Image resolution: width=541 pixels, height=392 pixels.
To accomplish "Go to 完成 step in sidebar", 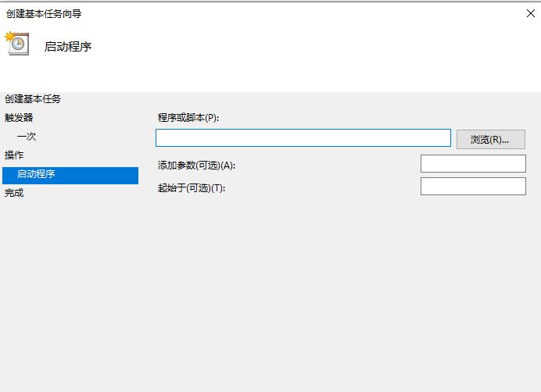I will pyautogui.click(x=14, y=193).
